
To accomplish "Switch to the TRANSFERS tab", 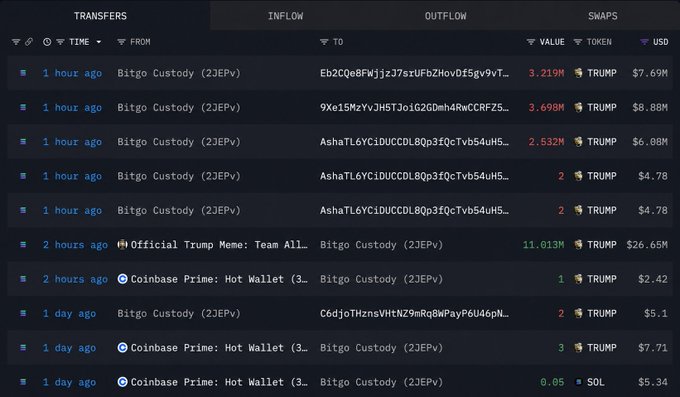I will click(100, 16).
